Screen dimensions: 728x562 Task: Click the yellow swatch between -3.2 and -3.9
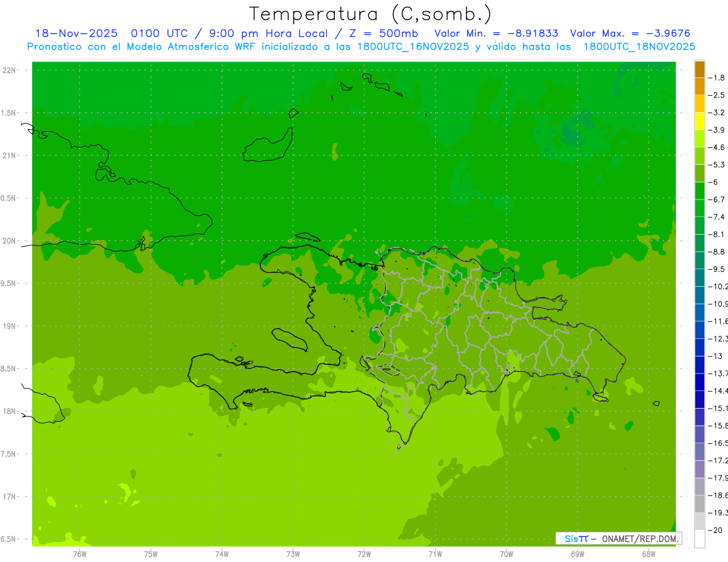point(699,121)
